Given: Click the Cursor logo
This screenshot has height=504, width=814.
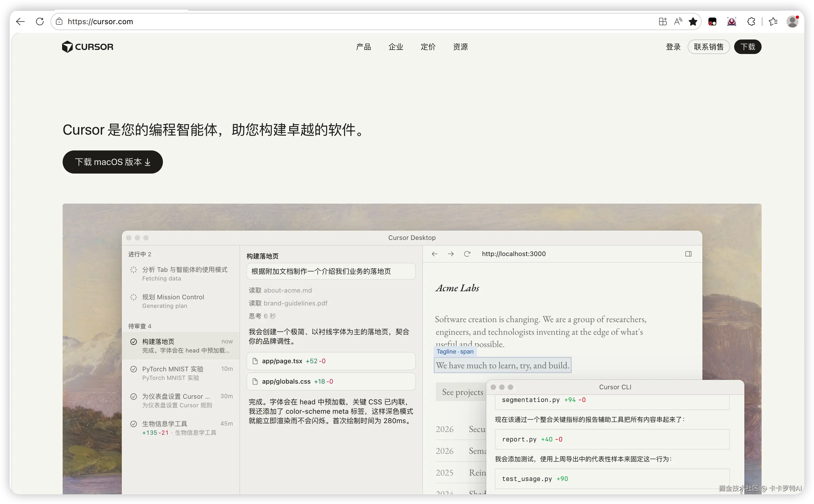Looking at the screenshot, I should pyautogui.click(x=88, y=47).
